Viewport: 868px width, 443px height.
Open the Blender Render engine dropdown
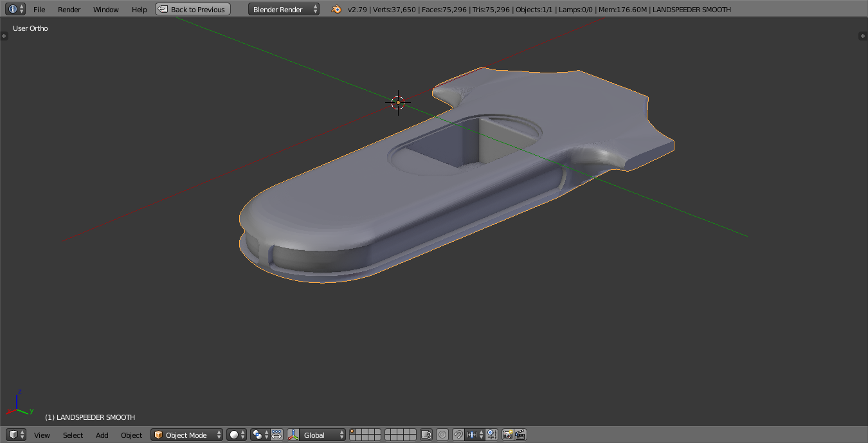coord(284,9)
